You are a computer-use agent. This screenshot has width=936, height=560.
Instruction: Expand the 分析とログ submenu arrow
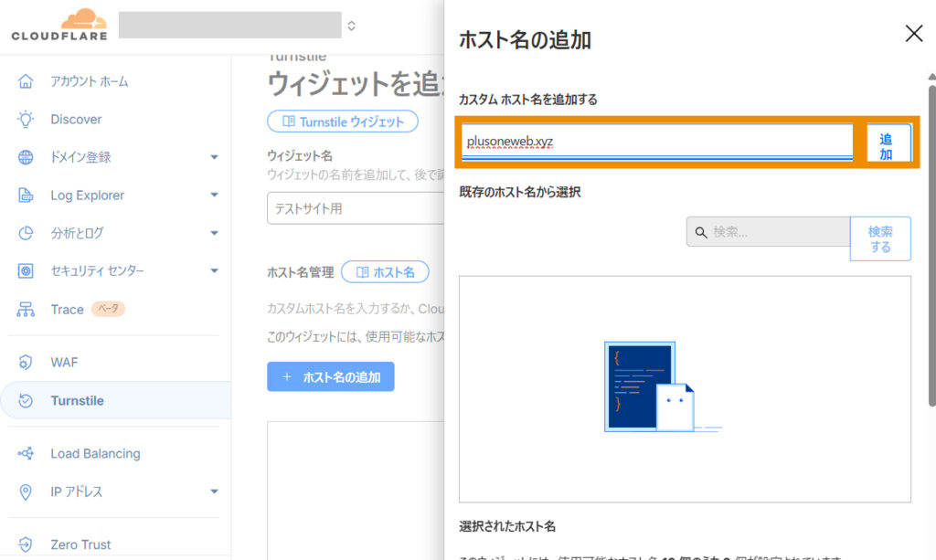point(214,233)
